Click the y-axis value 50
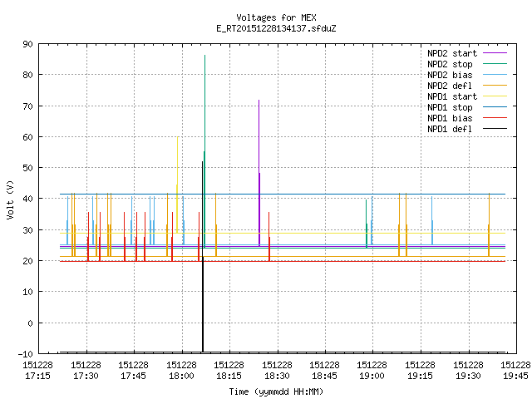The width and height of the screenshot is (532, 399). pos(27,168)
